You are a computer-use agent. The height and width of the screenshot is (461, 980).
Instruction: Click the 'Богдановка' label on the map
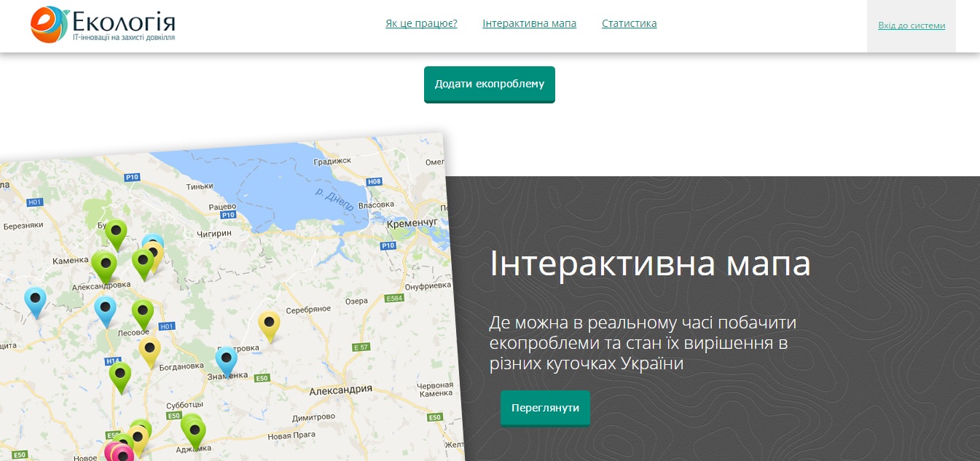pyautogui.click(x=181, y=366)
